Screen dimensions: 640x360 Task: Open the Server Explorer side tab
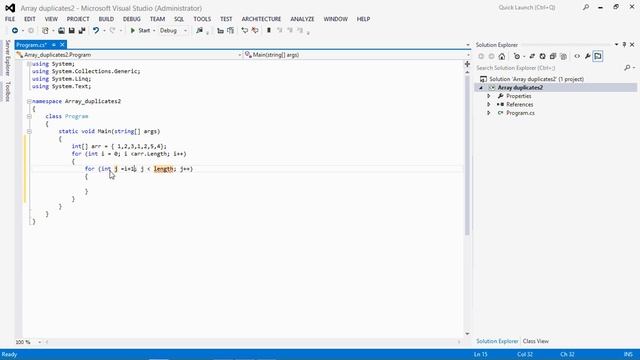7,58
